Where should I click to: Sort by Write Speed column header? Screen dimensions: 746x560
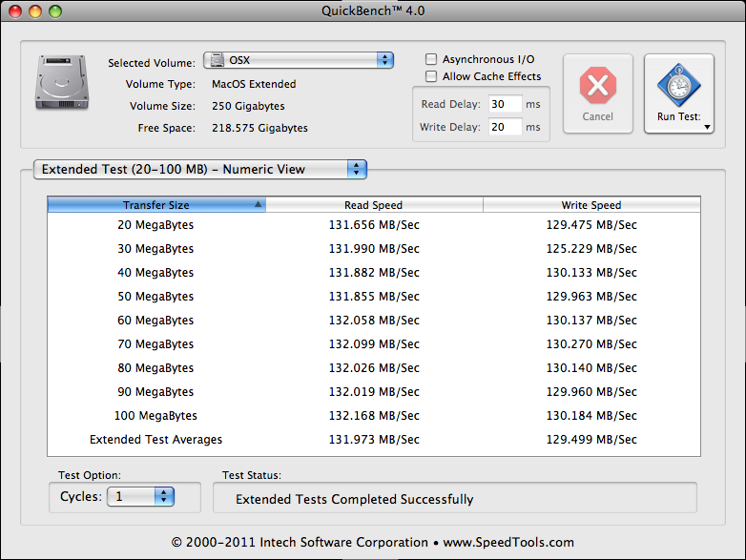591,205
